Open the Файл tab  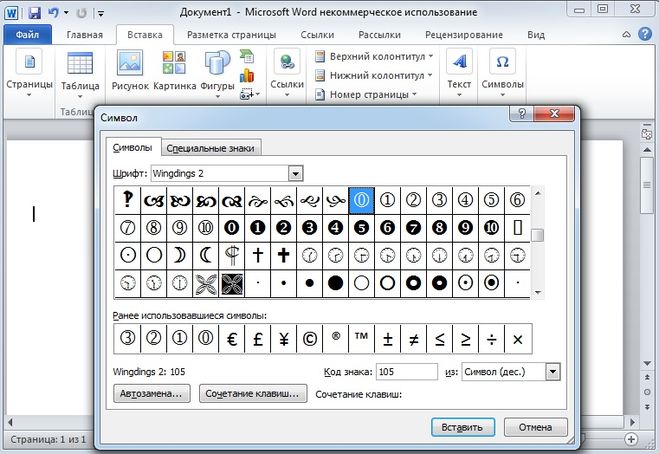coord(27,34)
